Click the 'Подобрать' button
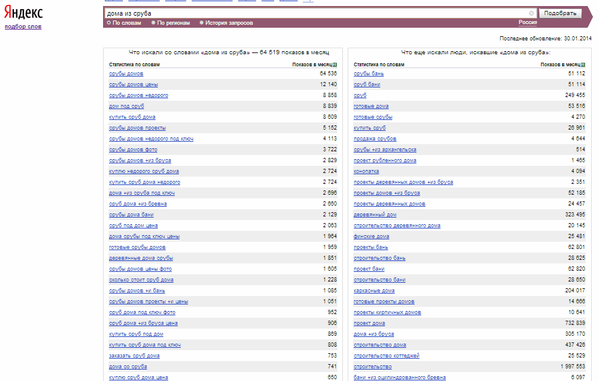Screen dimensions: 599x381 click(560, 13)
